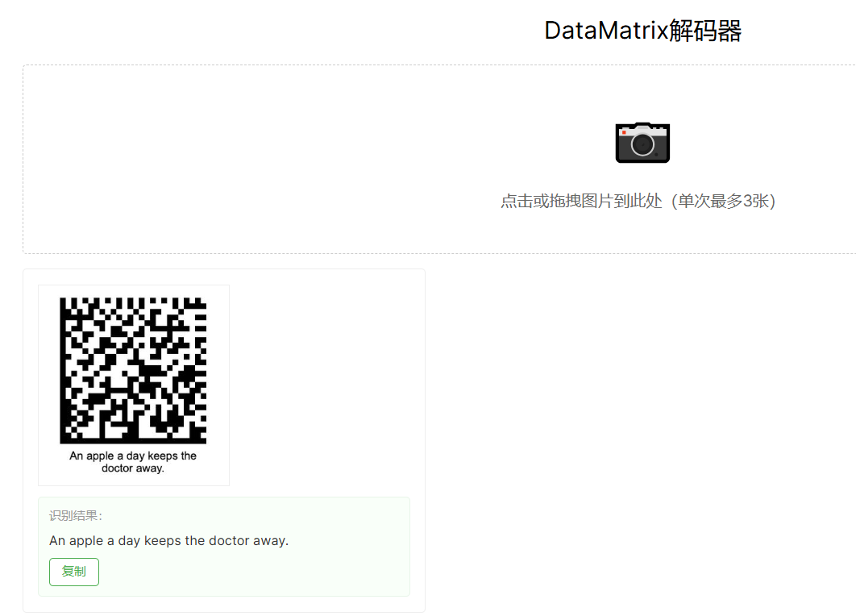
Task: Click the 复制 copy button
Action: tap(73, 572)
